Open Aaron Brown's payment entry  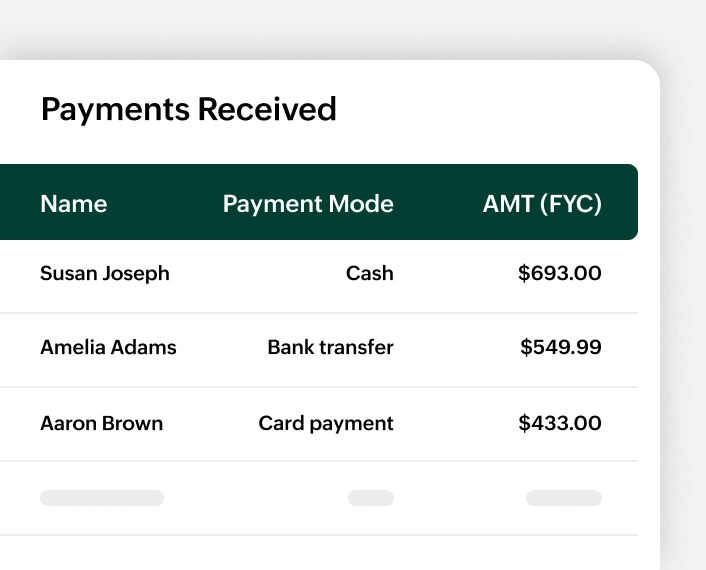click(x=101, y=423)
